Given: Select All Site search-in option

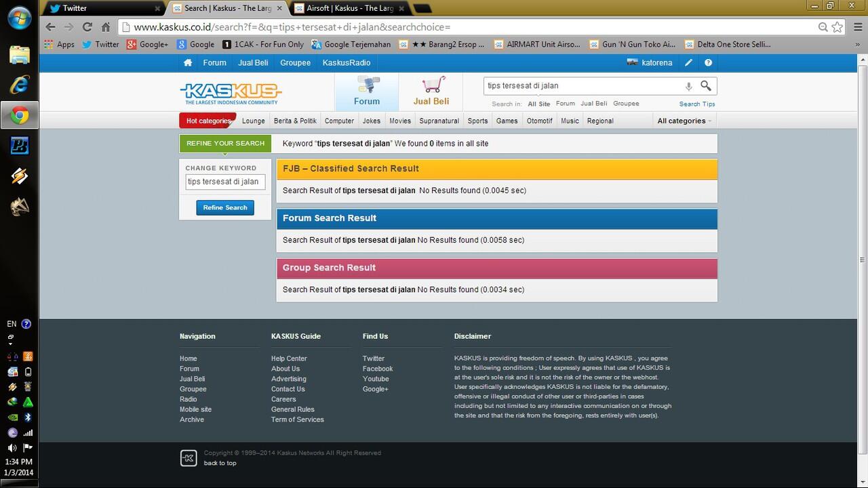Looking at the screenshot, I should (539, 104).
